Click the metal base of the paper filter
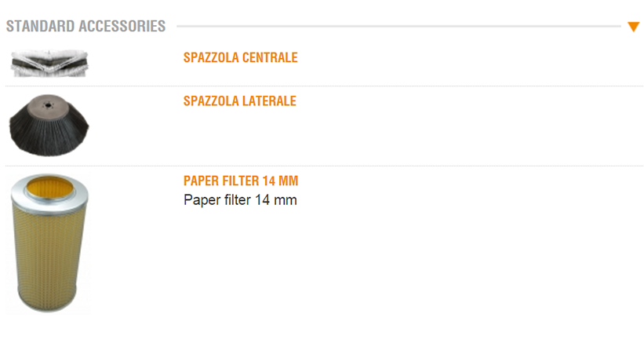The width and height of the screenshot is (644, 347). (x=49, y=305)
